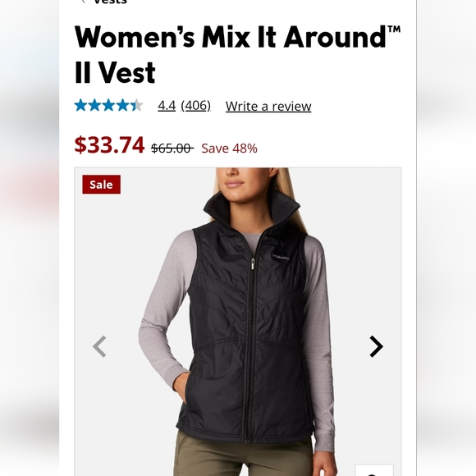Click the Women's Mix It Around II Vest title

click(237, 54)
